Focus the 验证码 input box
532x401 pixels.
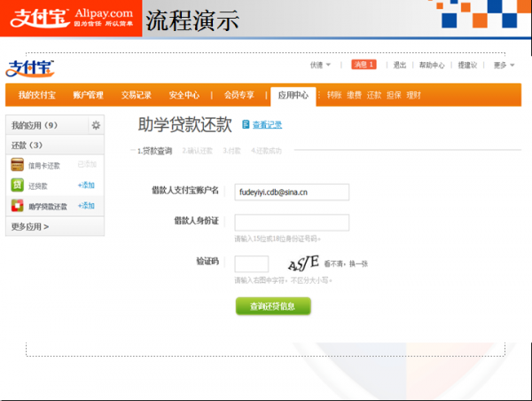252,263
